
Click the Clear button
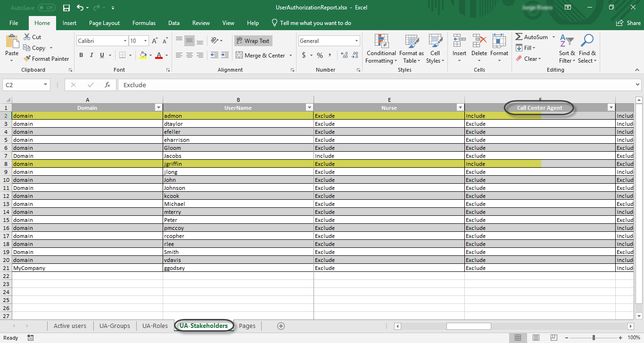[528, 58]
